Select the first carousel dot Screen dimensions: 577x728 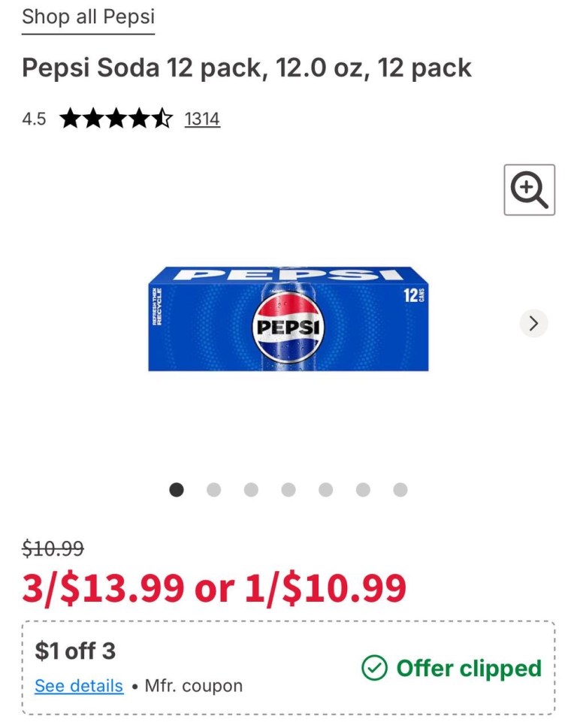click(x=177, y=490)
